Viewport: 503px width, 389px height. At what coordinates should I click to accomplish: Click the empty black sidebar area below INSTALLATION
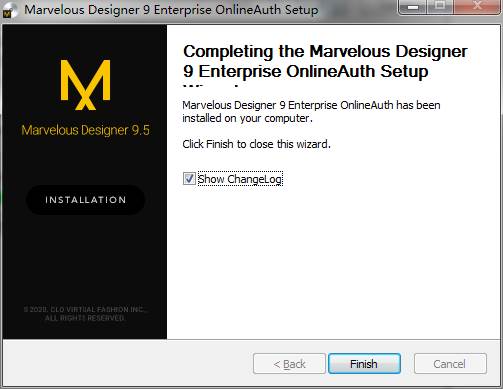[x=85, y=260]
